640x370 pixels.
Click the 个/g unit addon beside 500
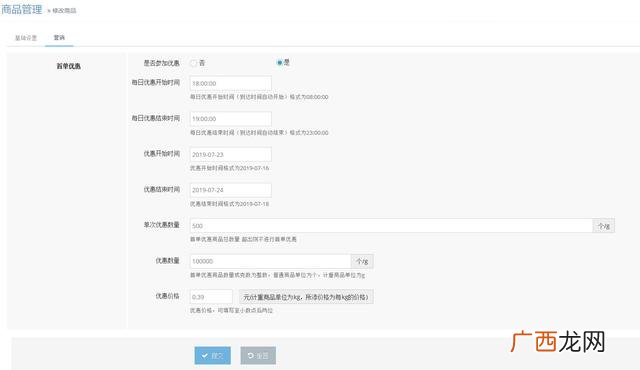point(604,226)
